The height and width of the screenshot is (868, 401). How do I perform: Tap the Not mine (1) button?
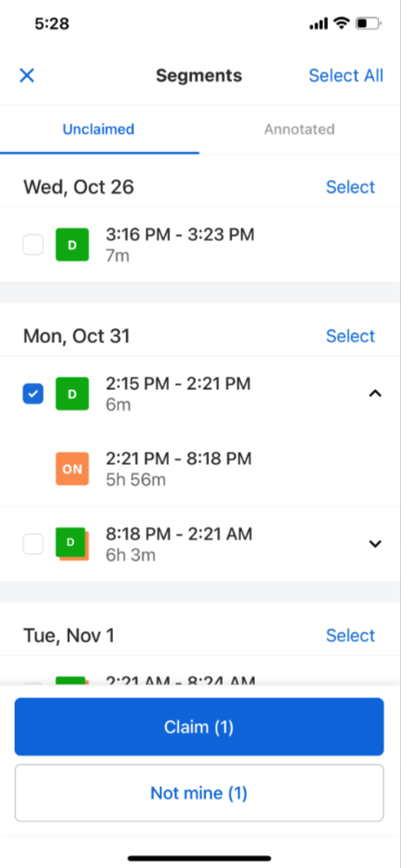pos(199,793)
